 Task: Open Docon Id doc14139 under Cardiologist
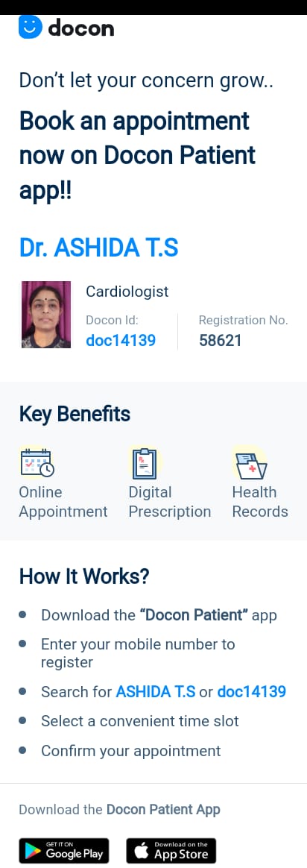click(x=121, y=340)
